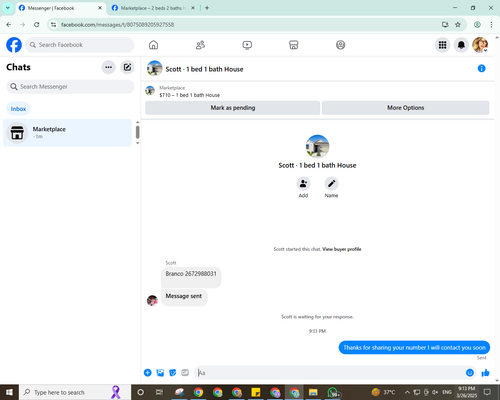Open Task View on the taskbar
The width and height of the screenshot is (500, 400).
click(159, 392)
